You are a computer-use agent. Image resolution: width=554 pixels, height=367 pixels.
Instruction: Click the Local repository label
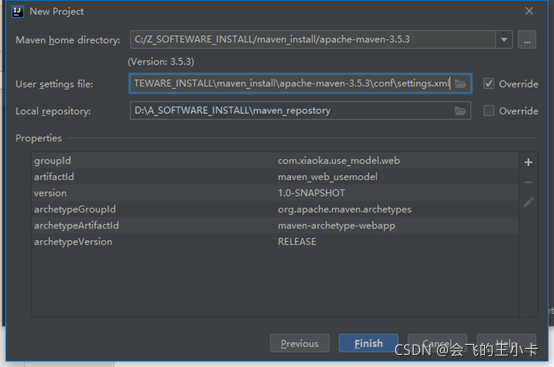53,112
